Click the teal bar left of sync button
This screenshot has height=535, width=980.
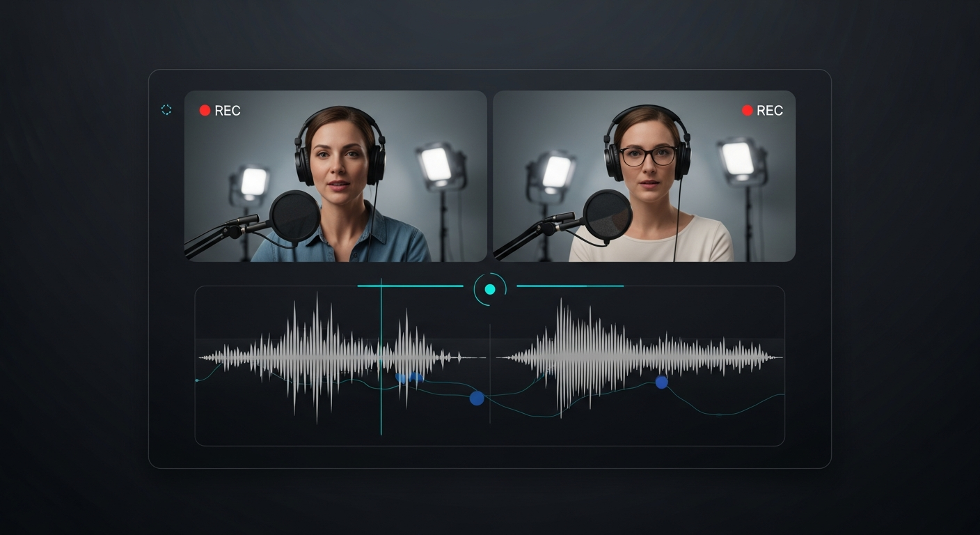click(x=410, y=286)
